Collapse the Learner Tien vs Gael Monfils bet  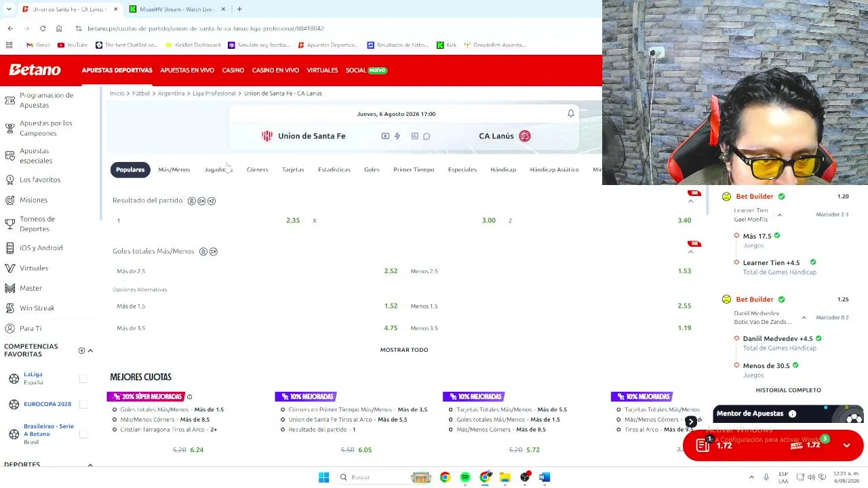click(x=779, y=215)
